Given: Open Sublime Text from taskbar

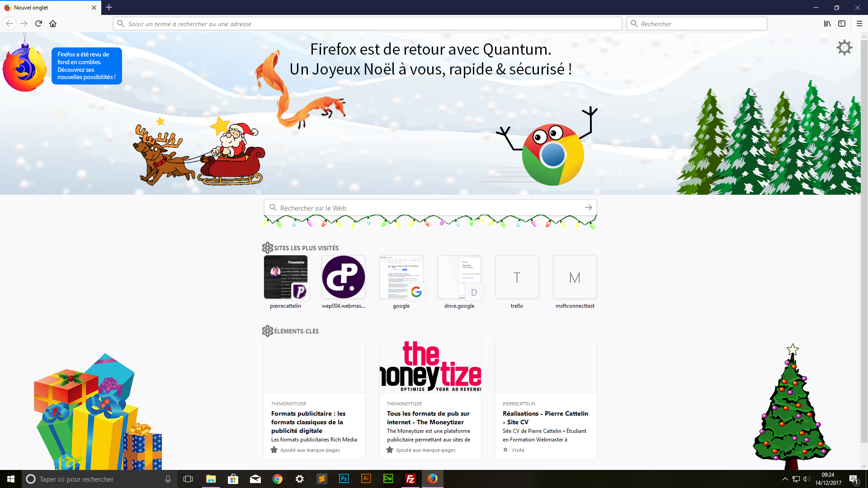Looking at the screenshot, I should [322, 479].
